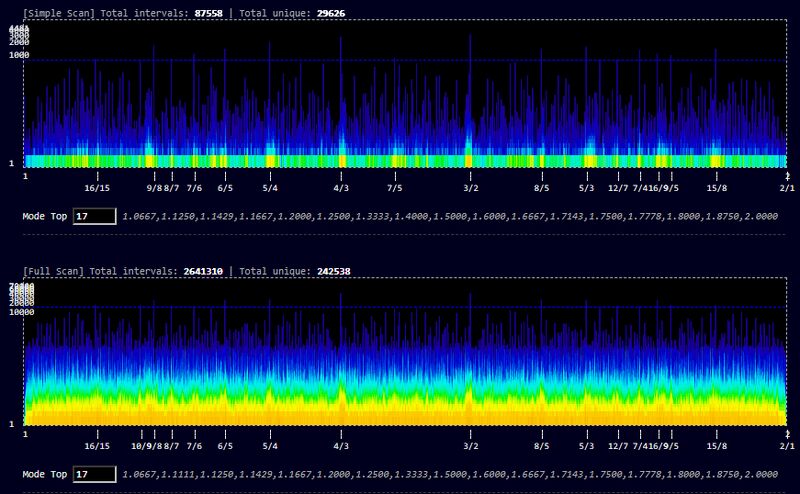
Task: Click value 2.0000 in Full Scan mode list
Action: pos(761,475)
